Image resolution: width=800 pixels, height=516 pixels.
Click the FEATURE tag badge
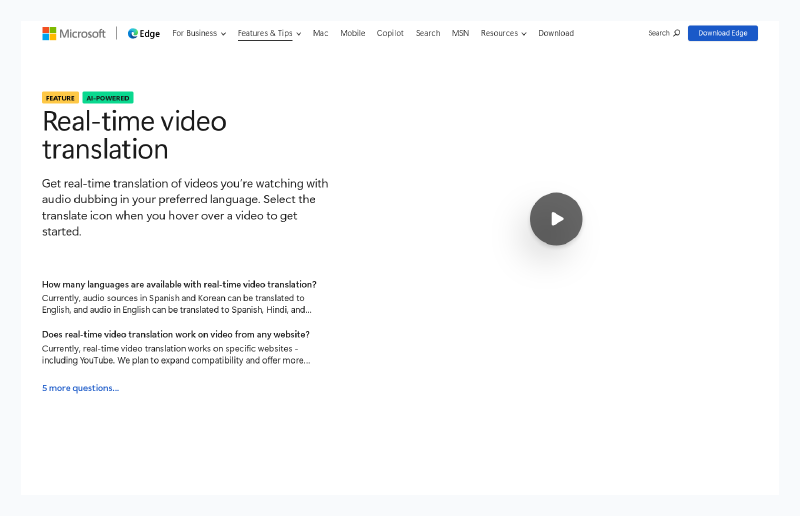pos(60,98)
